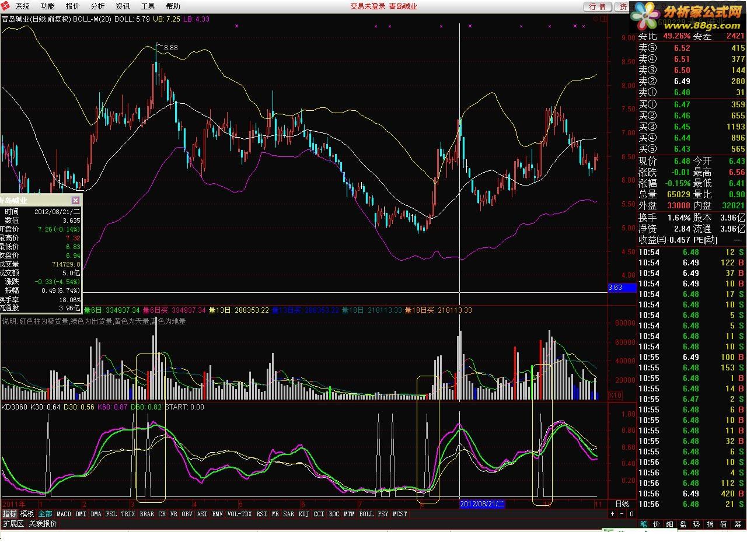Select the PSY indicator

(383, 514)
